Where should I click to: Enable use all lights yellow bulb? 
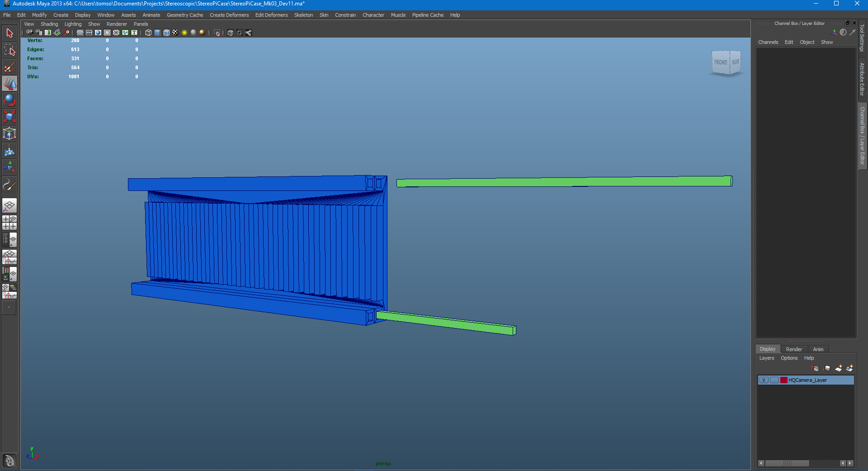pos(184,33)
